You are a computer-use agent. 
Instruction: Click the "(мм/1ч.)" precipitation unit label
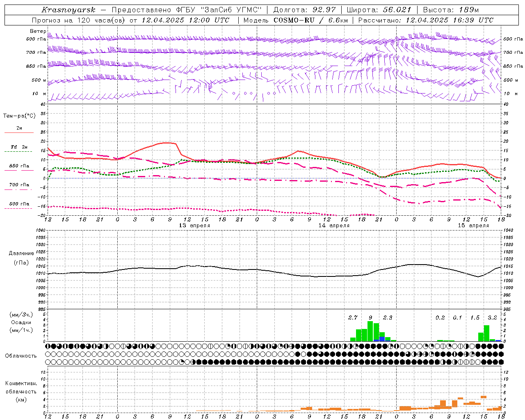(x=21, y=330)
